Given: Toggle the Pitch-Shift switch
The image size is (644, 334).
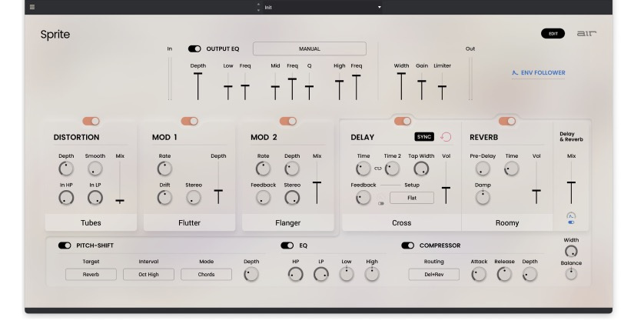Looking at the screenshot, I should pyautogui.click(x=65, y=245).
